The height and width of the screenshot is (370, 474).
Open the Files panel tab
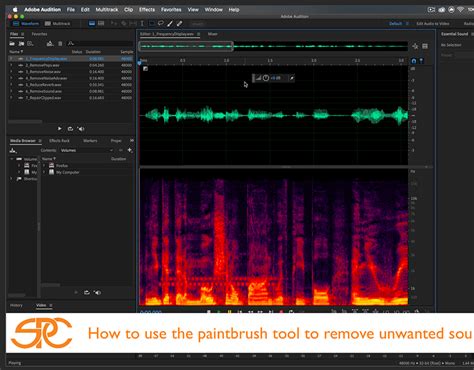(x=14, y=34)
